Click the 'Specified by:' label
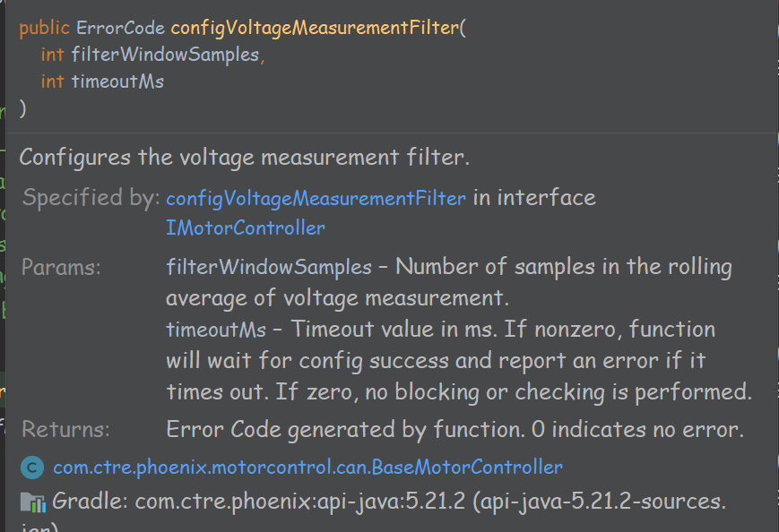 point(91,198)
